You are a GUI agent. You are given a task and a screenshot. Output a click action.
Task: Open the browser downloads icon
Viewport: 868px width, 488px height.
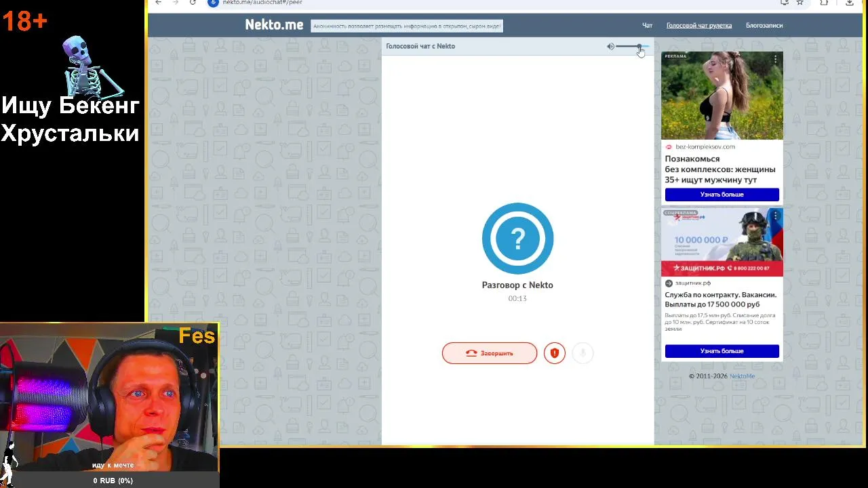point(849,3)
